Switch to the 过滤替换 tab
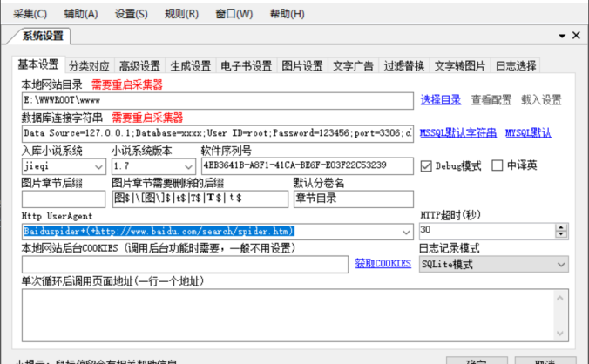 pos(403,66)
